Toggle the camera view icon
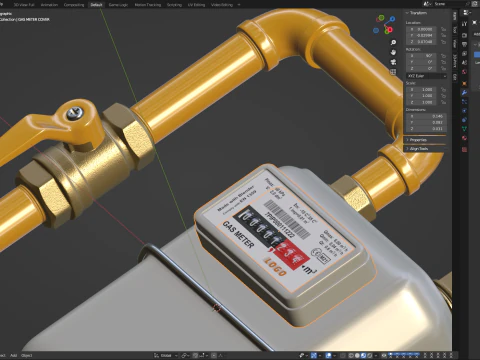Screen dimensions: 480x360 pyautogui.click(x=393, y=62)
